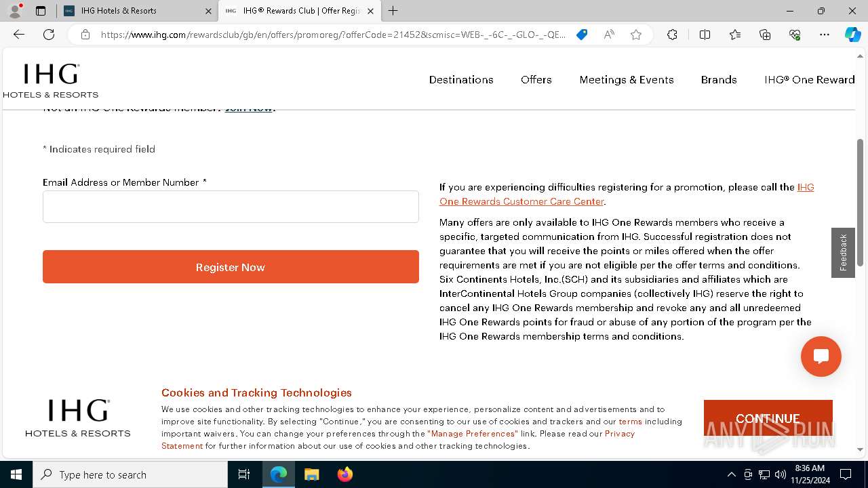Viewport: 868px width, 488px height.
Task: Open the Manage Preferences link
Action: click(473, 434)
